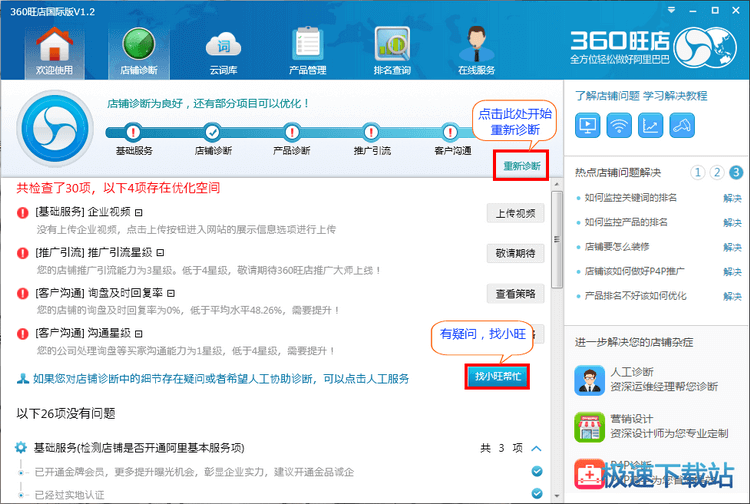
Task: Click 解决 for 店铺该如何做好P4P推广
Action: [732, 272]
